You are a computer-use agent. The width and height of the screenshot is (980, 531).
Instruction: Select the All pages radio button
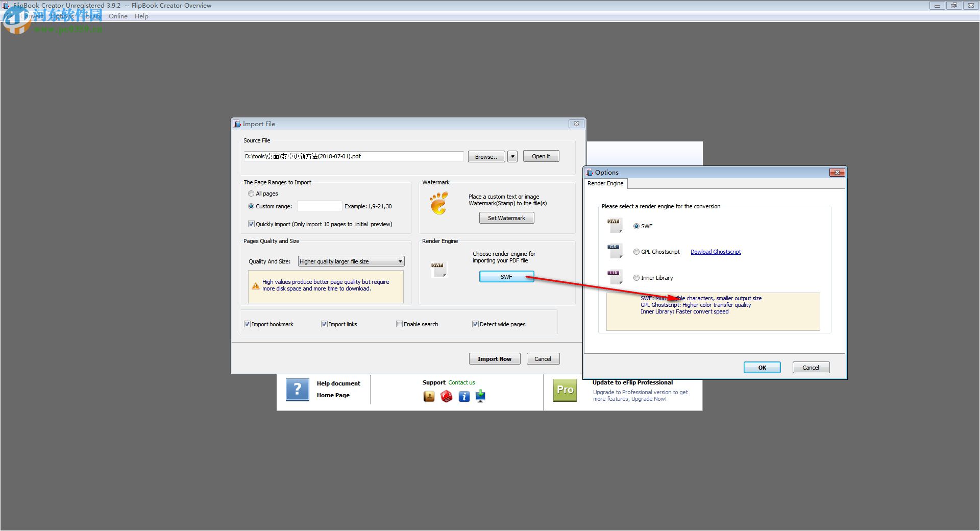(x=251, y=194)
